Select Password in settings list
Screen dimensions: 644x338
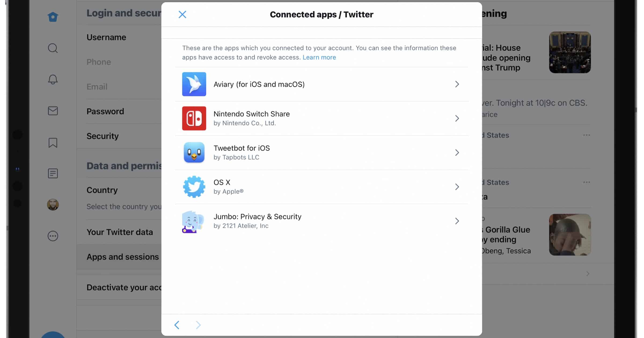[x=105, y=111]
